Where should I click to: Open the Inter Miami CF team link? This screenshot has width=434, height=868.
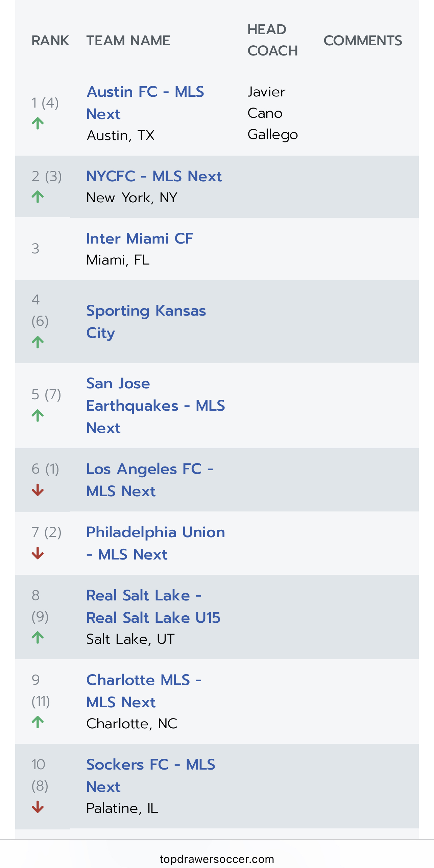pos(140,238)
